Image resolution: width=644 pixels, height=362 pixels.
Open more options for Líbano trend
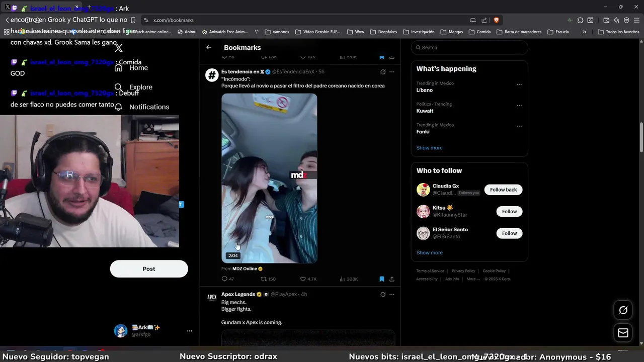(x=519, y=84)
